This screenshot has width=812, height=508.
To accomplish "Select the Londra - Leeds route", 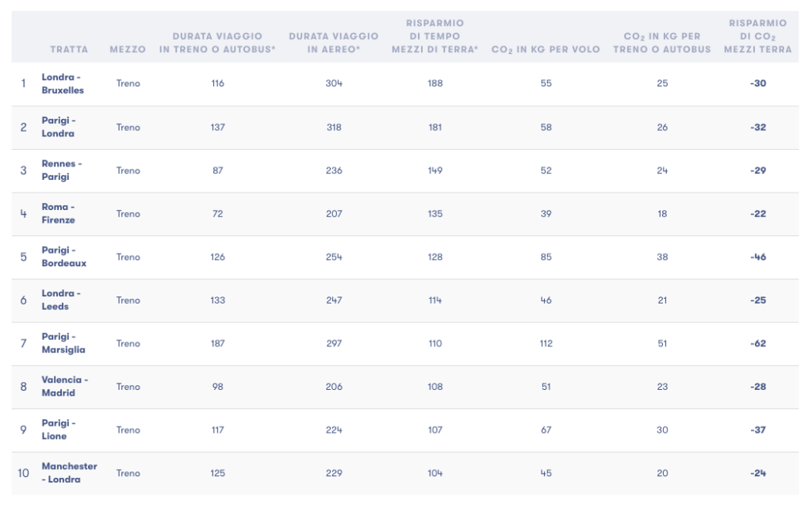I will coord(61,300).
